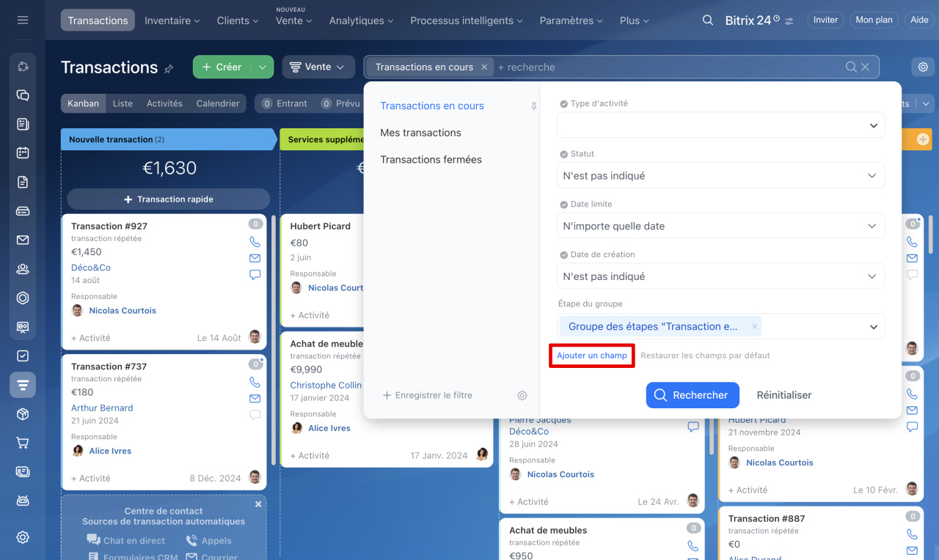Viewport: 939px width, 560px height.
Task: Open the hamburger menu icon
Action: pos(23,21)
